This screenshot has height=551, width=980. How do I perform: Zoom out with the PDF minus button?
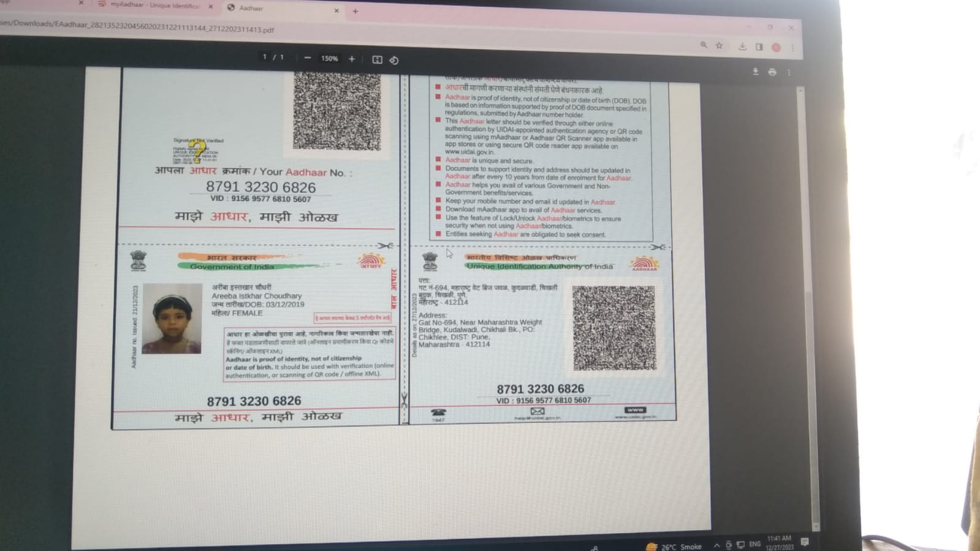point(307,58)
